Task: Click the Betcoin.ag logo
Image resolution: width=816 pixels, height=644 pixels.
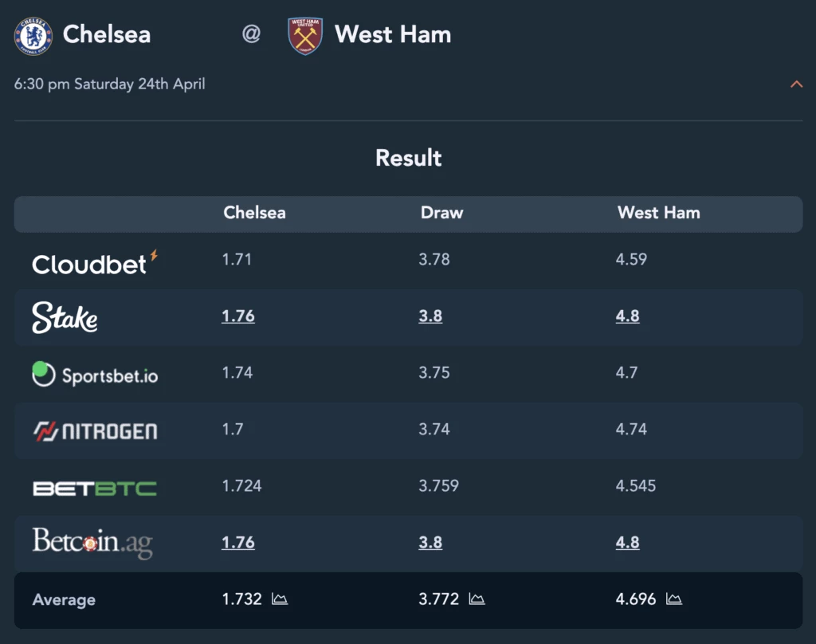Action: coord(92,543)
